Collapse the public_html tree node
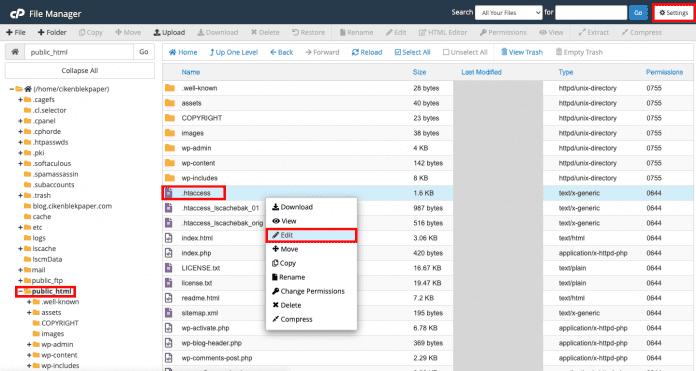This screenshot has width=696, height=371. (x=20, y=291)
